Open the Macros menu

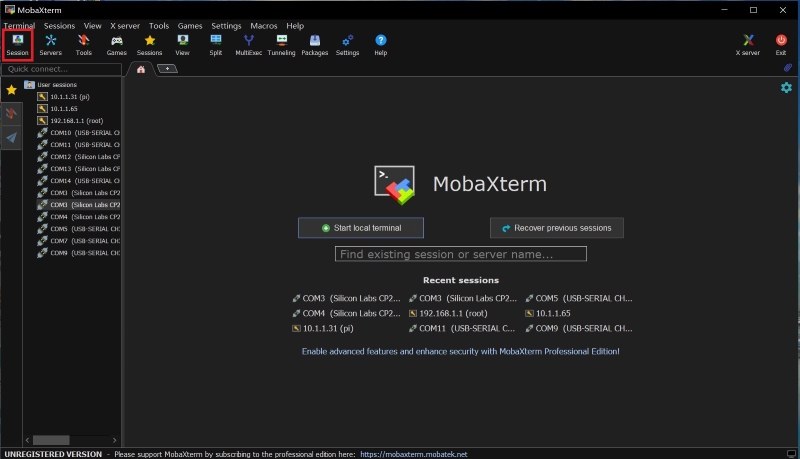point(264,25)
